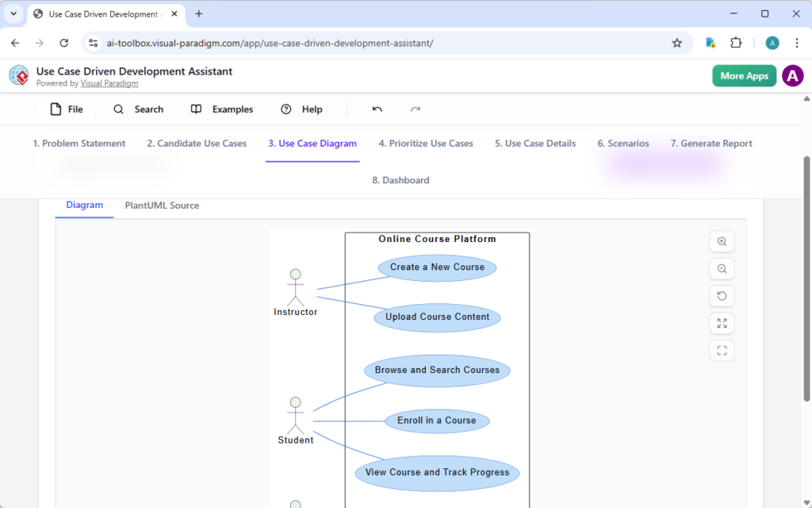Open the browser extensions puzzle icon
The image size is (812, 508).
click(x=734, y=43)
